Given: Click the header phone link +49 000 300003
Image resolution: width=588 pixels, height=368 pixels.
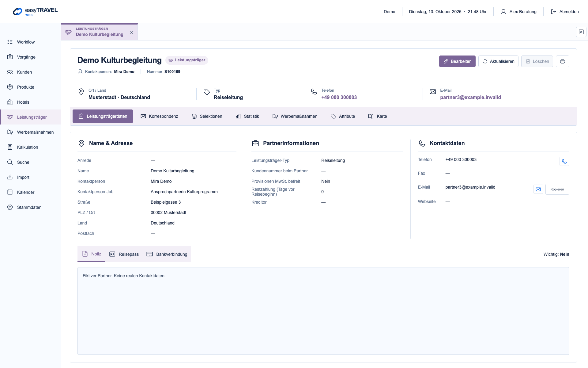Looking at the screenshot, I should click(x=339, y=98).
